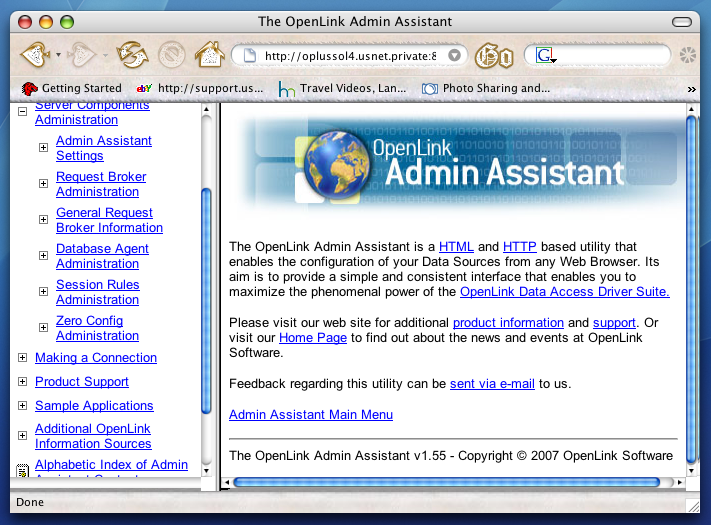The image size is (711, 525).
Task: Click the Back navigation button
Action: coord(35,55)
